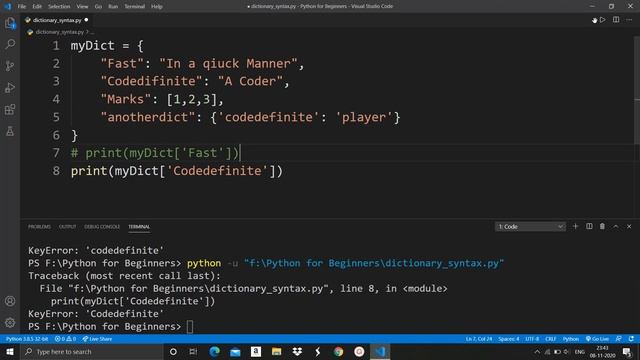Open the File menu

pos(22,7)
